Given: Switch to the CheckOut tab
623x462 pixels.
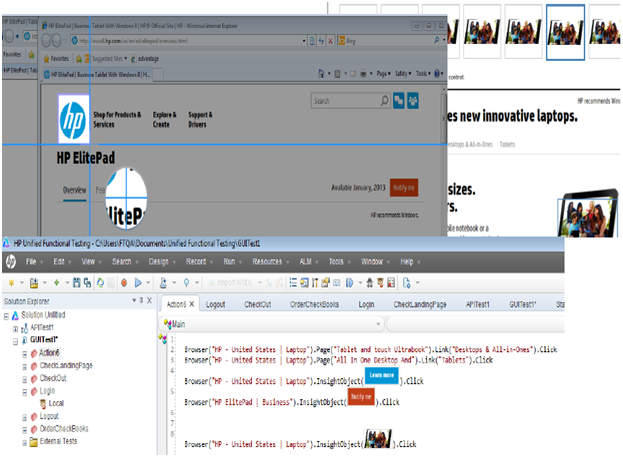Looking at the screenshot, I should point(257,304).
